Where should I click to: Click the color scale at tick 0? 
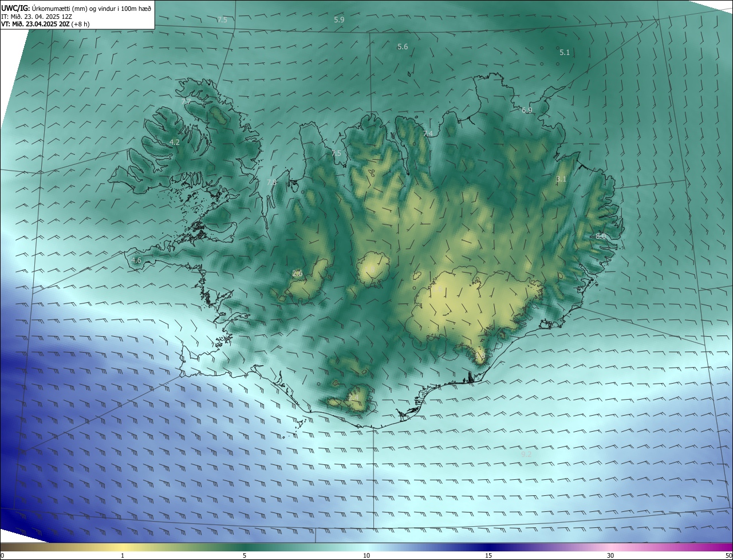2,555
